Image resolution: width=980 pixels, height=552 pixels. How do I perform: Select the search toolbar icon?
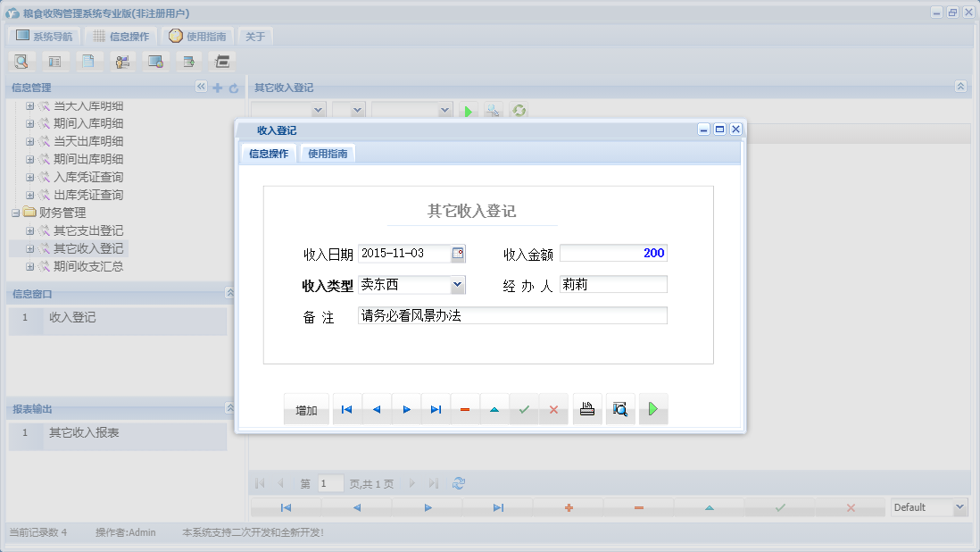click(x=21, y=61)
